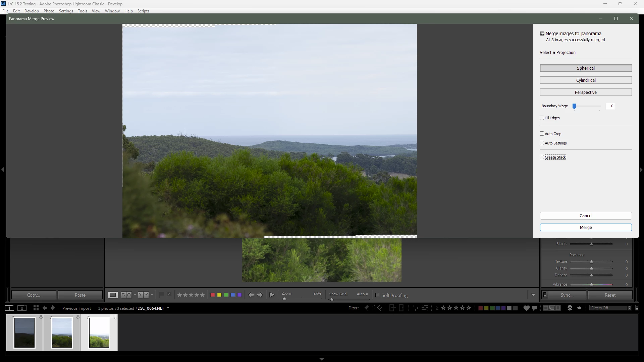This screenshot has width=644, height=362.
Task: Click the Merge button
Action: [x=586, y=228]
